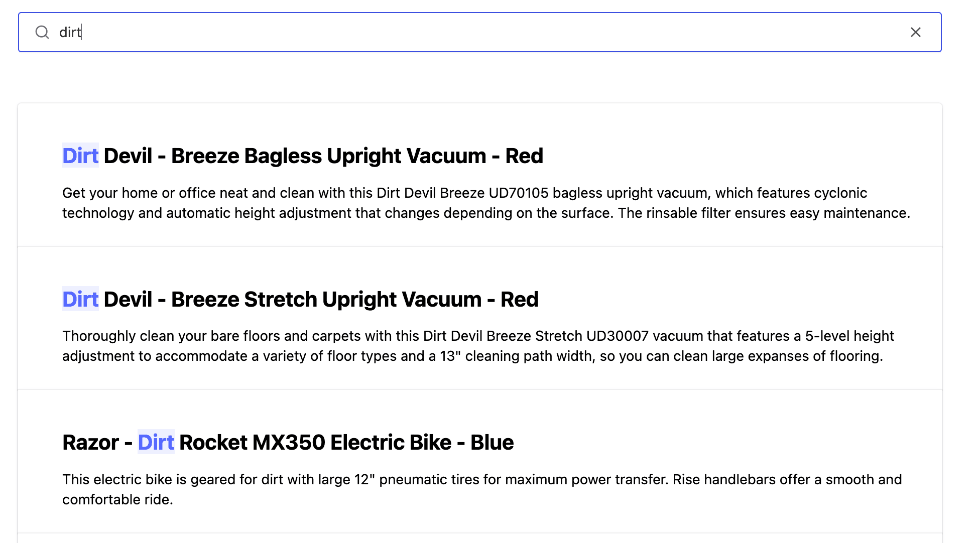Click the magnifying glass search icon
The height and width of the screenshot is (543, 980).
(x=42, y=33)
